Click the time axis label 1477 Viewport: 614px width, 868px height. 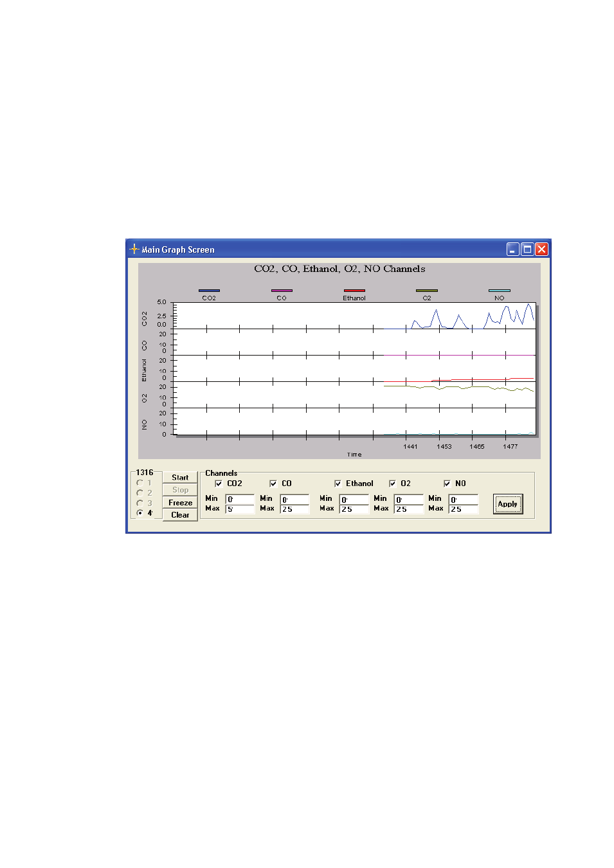pos(510,446)
